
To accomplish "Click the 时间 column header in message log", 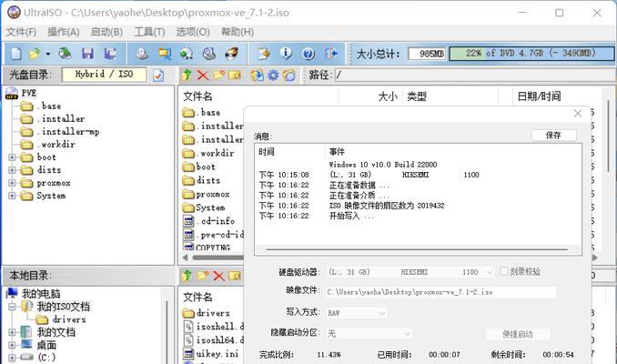I will [267, 152].
